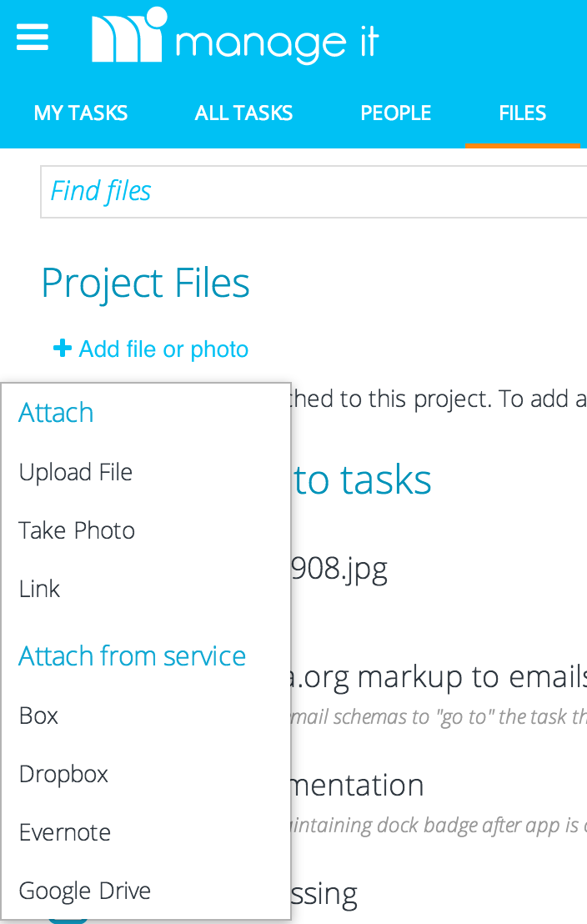Go to the PEOPLE tab

(x=395, y=113)
